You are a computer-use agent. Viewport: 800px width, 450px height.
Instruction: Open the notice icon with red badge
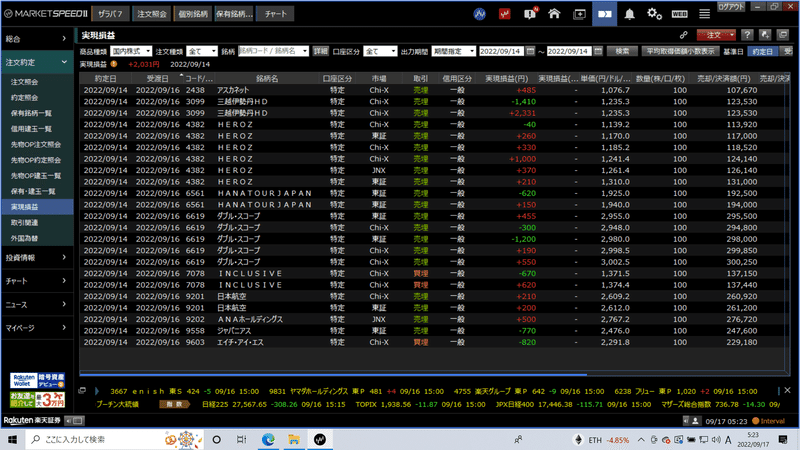coord(530,14)
